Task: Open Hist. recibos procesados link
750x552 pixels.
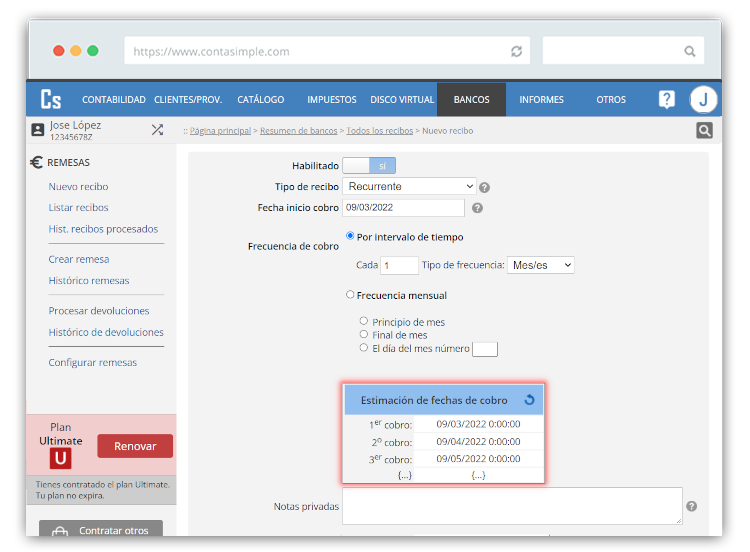Action: click(x=103, y=229)
